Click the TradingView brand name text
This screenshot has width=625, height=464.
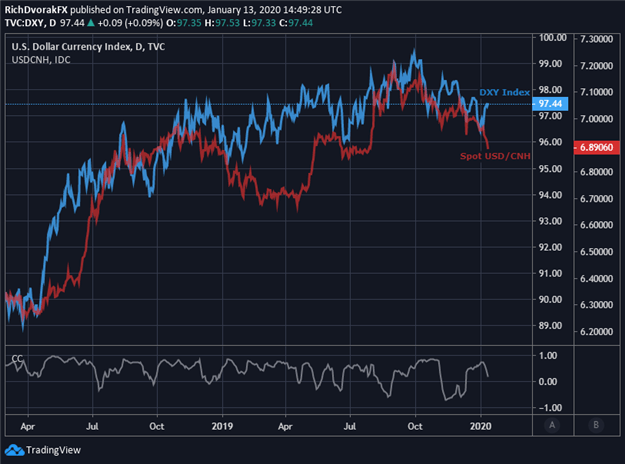[x=53, y=450]
